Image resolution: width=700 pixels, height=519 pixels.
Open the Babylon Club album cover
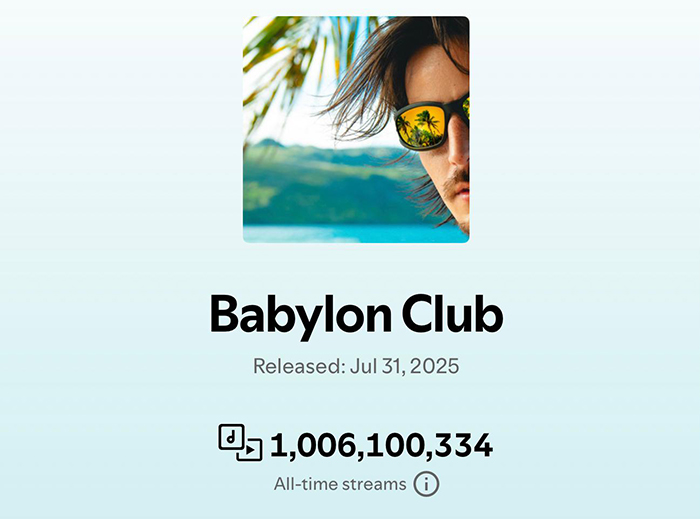tap(356, 129)
